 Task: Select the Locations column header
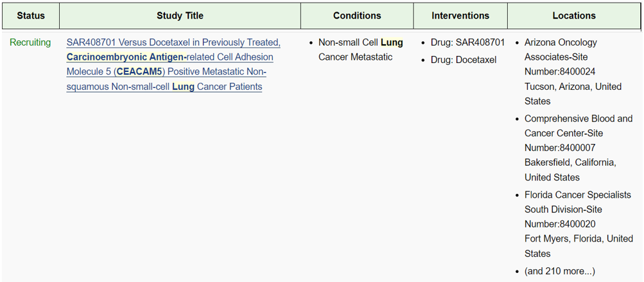[573, 15]
